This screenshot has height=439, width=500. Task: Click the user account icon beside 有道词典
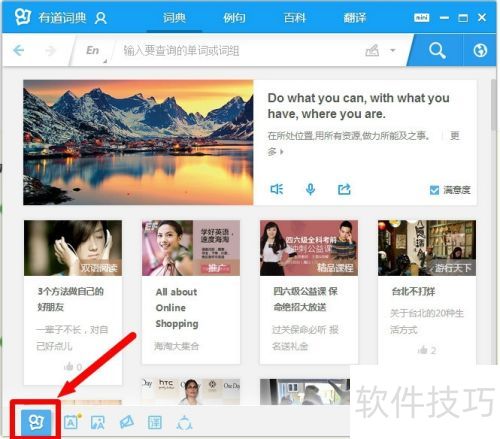[100, 18]
